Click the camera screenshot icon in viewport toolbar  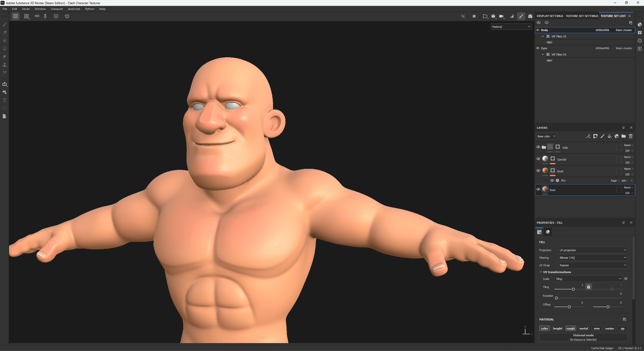pyautogui.click(x=530, y=16)
